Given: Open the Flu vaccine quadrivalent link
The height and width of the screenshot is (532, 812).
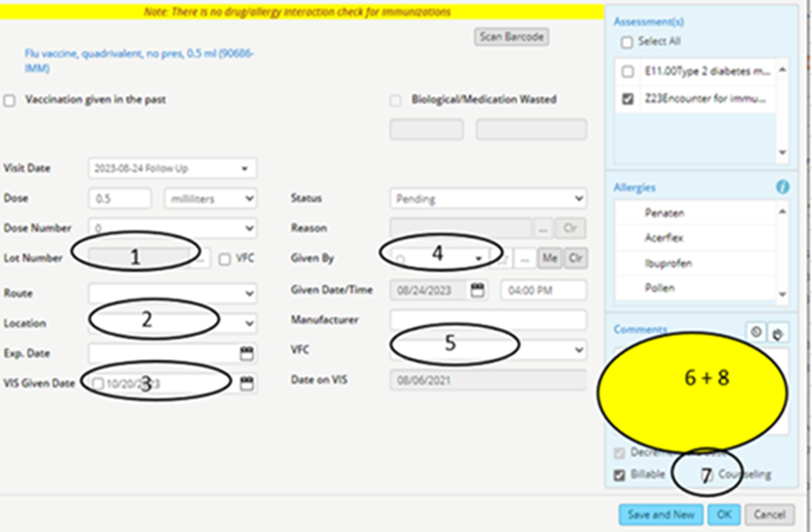Looking at the screenshot, I should pos(139,61).
